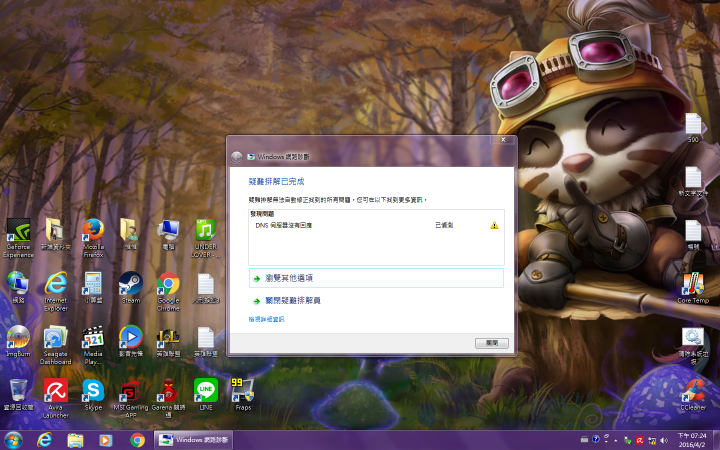Open Windows Explorer folder on the taskbar

[x=75, y=440]
